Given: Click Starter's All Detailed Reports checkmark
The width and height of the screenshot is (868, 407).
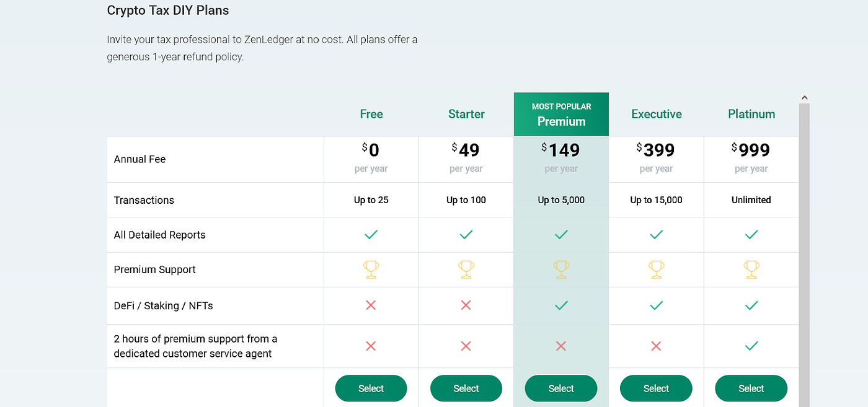Looking at the screenshot, I should click(466, 235).
